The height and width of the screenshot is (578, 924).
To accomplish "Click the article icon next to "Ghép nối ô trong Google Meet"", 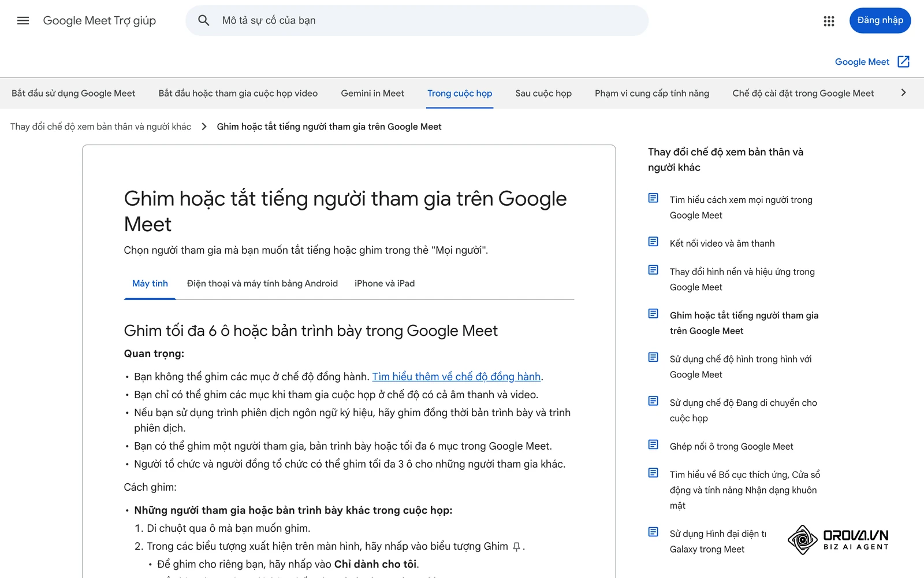I will [x=653, y=444].
